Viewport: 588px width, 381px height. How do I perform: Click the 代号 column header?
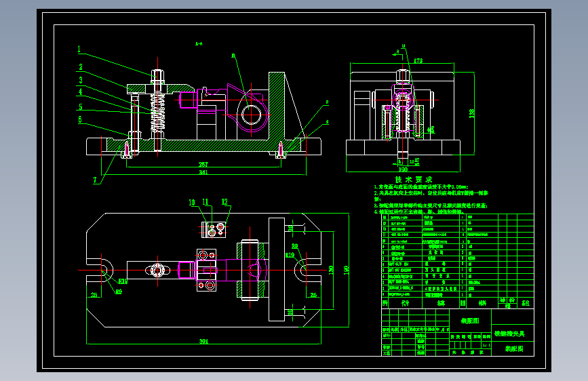click(406, 303)
